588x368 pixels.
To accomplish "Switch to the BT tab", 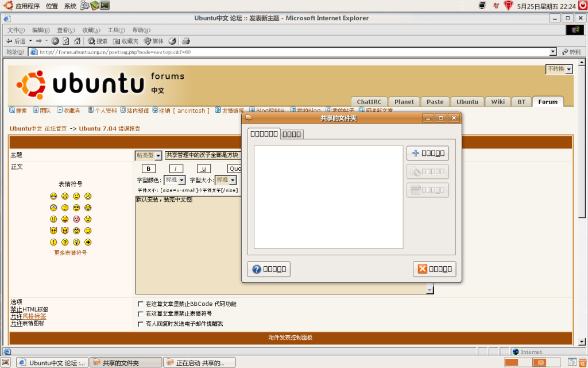I will [x=521, y=102].
